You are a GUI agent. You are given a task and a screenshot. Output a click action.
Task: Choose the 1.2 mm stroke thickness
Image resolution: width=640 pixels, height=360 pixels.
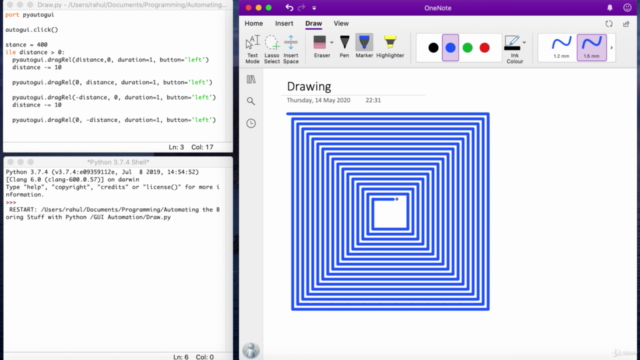point(561,47)
